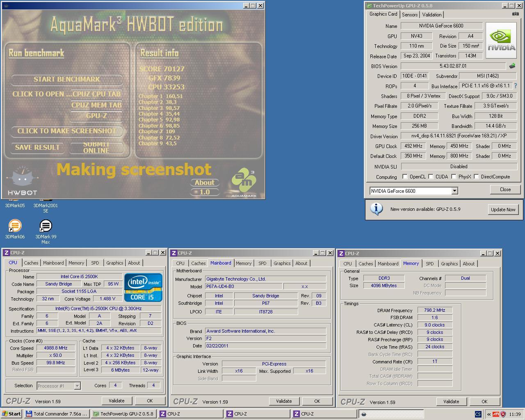The image size is (525, 420).
Task: Click Update Now in the GPU-Z notice
Action: pos(503,209)
